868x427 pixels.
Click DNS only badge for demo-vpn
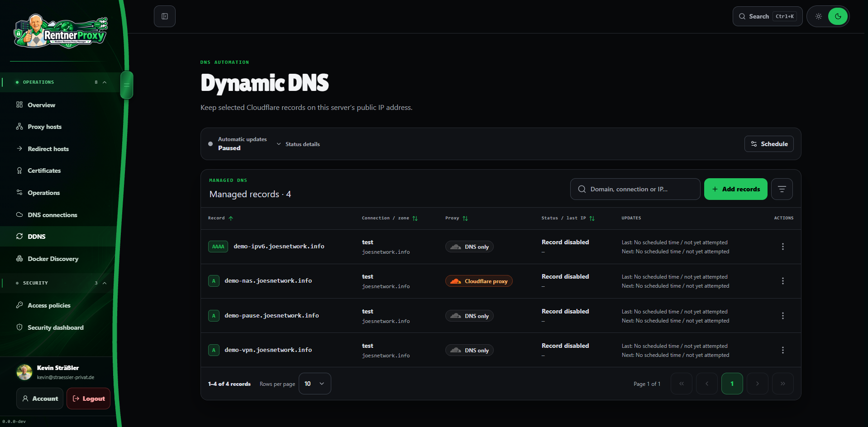coord(469,351)
